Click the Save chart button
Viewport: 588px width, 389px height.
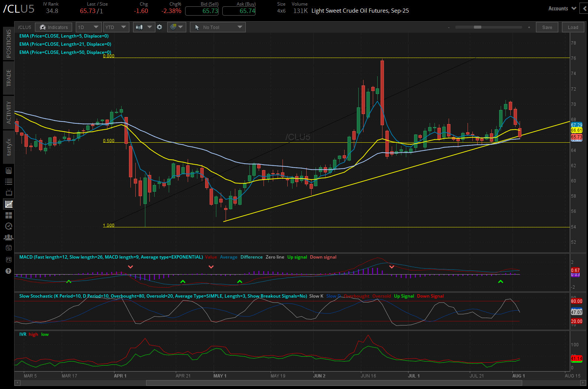[x=547, y=27]
